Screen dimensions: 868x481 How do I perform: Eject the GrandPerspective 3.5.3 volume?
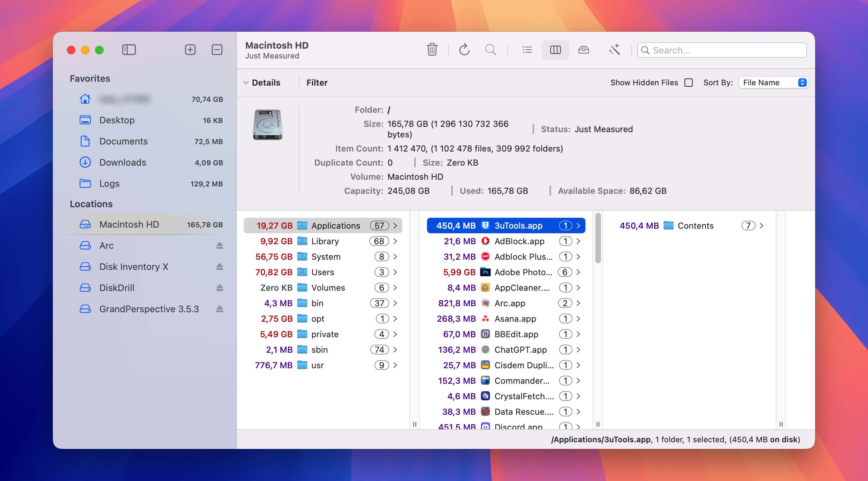click(x=219, y=309)
